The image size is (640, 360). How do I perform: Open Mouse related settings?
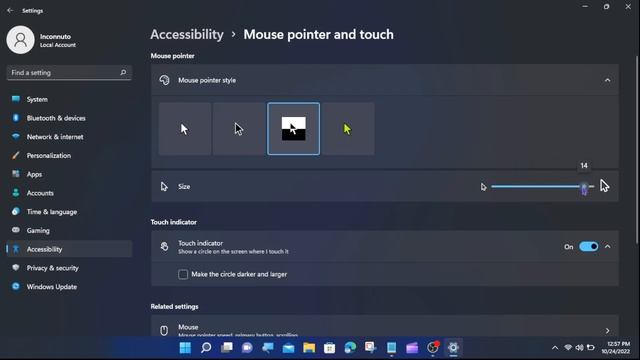click(385, 326)
